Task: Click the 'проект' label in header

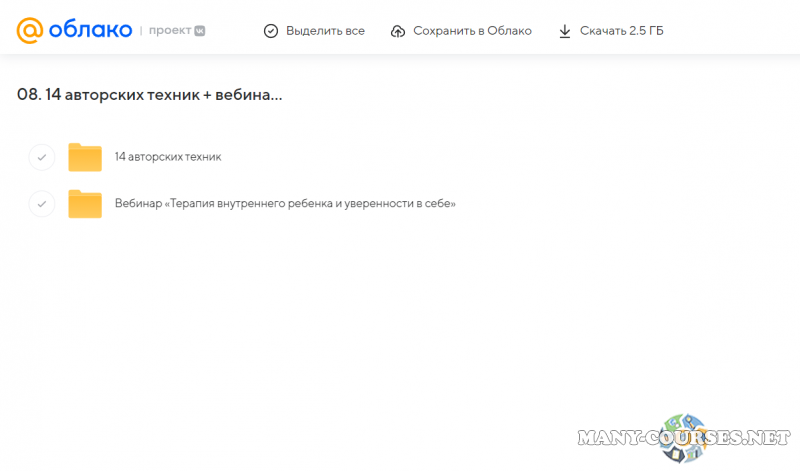Action: click(168, 31)
